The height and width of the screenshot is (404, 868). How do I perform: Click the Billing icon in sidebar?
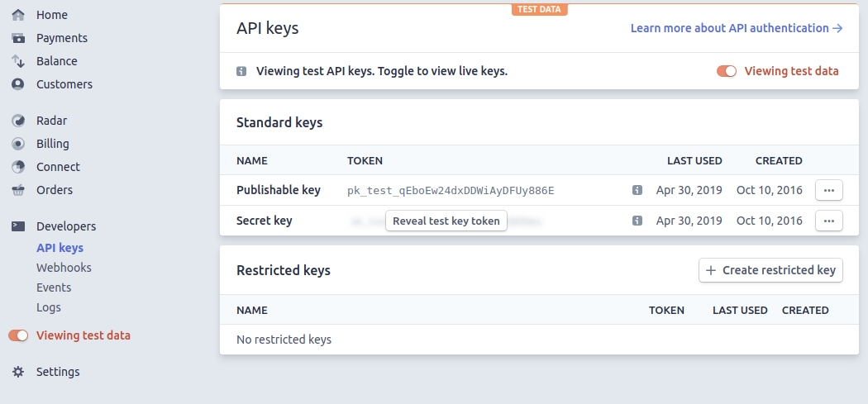pos(18,144)
